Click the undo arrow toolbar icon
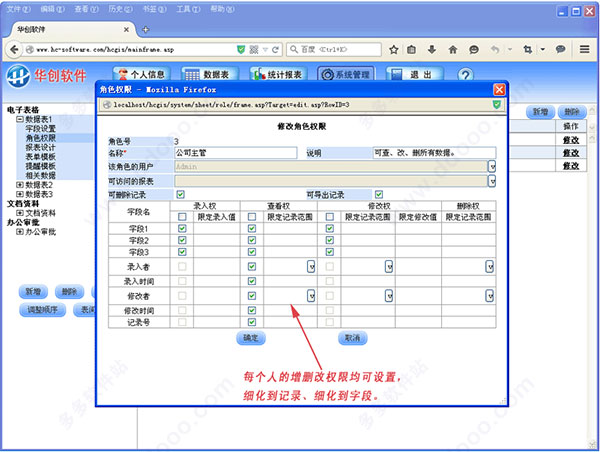The image size is (600, 452). click(495, 49)
